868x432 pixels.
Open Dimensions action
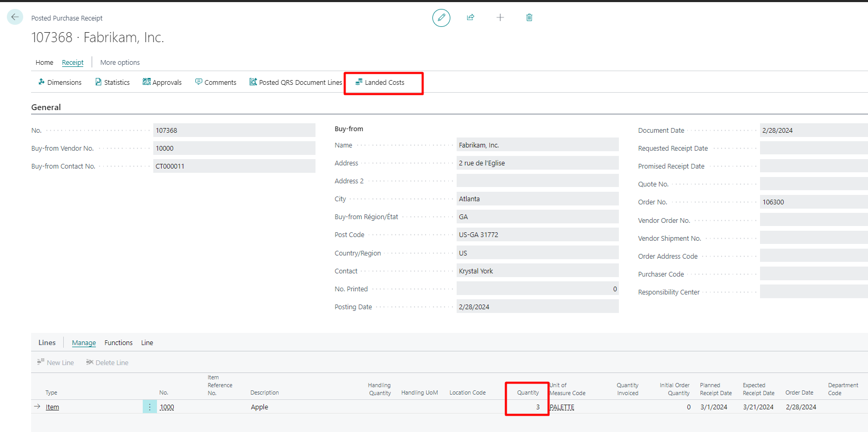point(60,82)
